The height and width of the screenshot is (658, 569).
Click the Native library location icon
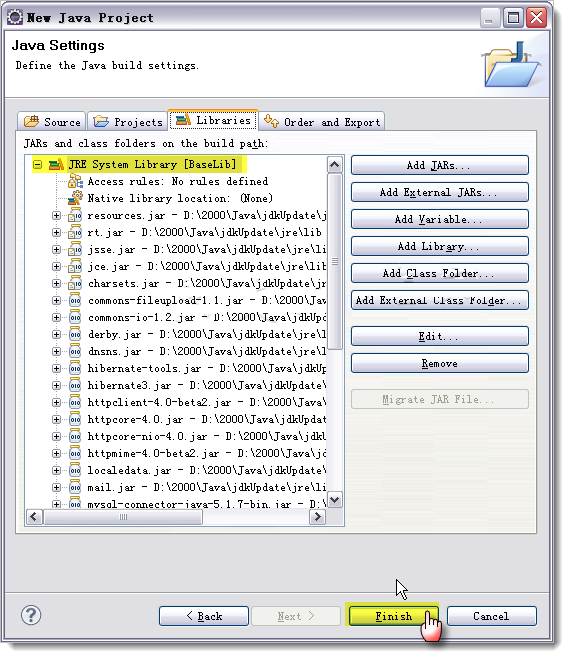[x=76, y=198]
